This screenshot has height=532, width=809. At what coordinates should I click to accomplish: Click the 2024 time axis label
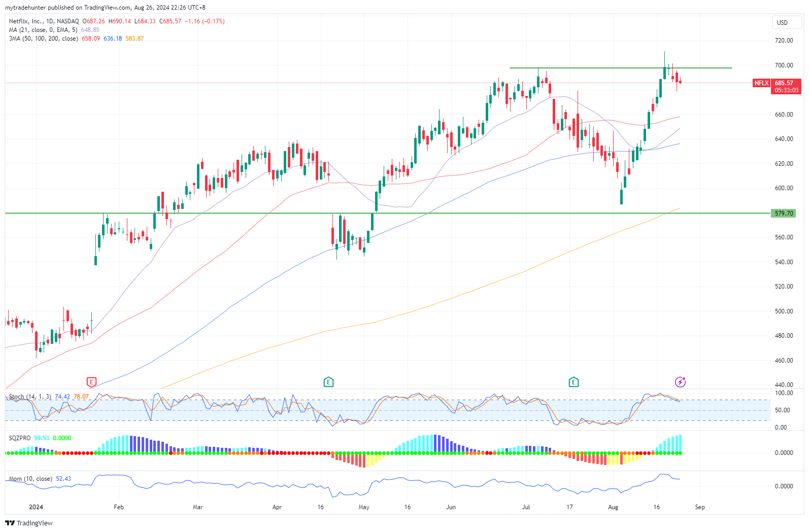pos(36,507)
